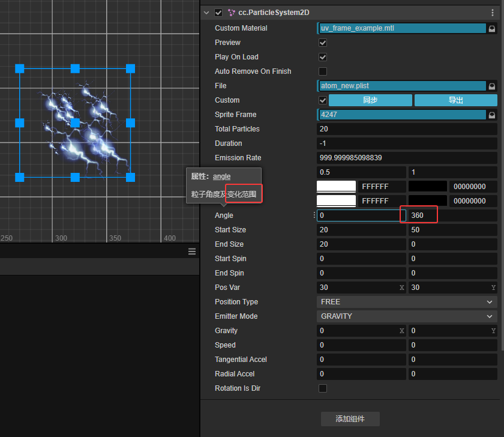Edit Duration value -1
Screen dimensions: 504x437
coord(407,143)
